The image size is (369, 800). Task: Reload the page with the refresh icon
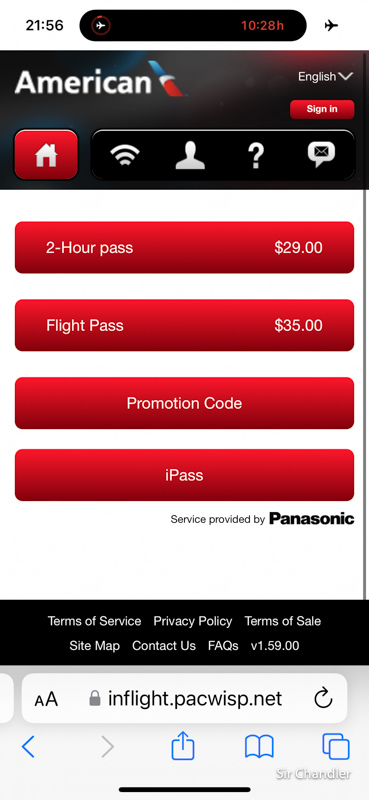tap(323, 698)
